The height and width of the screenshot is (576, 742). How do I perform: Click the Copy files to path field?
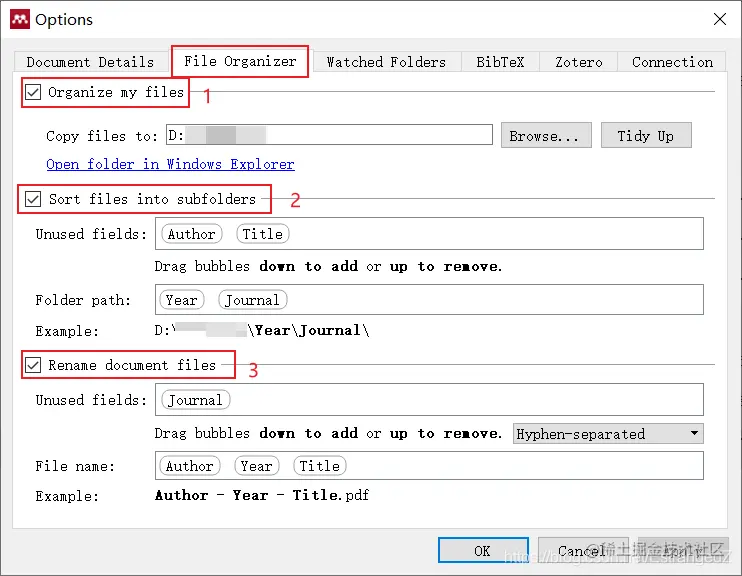(x=329, y=135)
